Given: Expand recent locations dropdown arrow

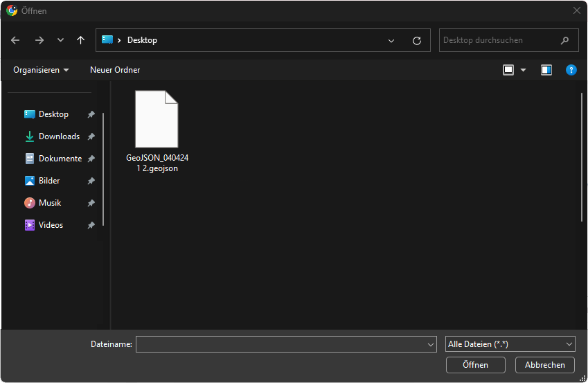Looking at the screenshot, I should [60, 40].
